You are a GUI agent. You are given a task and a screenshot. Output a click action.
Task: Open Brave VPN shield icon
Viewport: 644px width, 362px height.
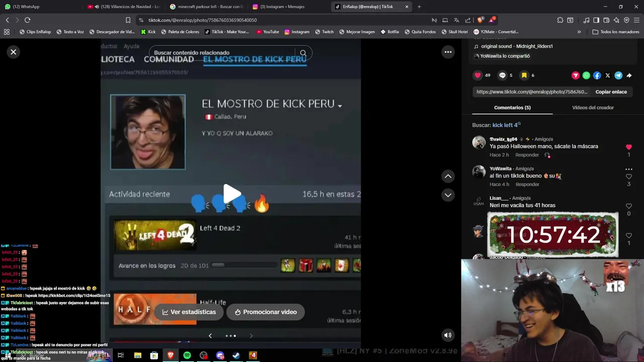(x=626, y=20)
